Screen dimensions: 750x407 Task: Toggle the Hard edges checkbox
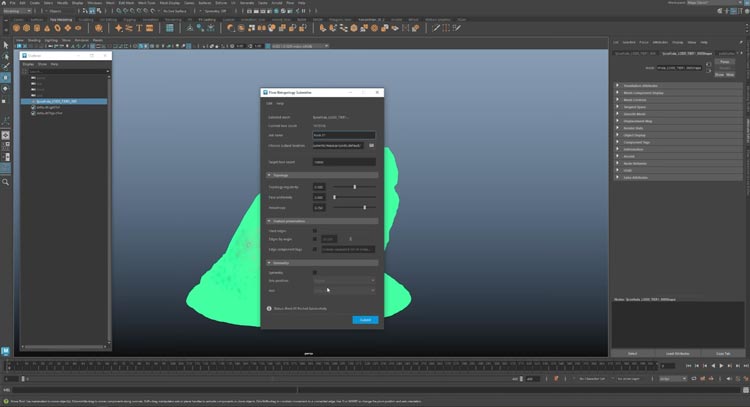coord(315,231)
